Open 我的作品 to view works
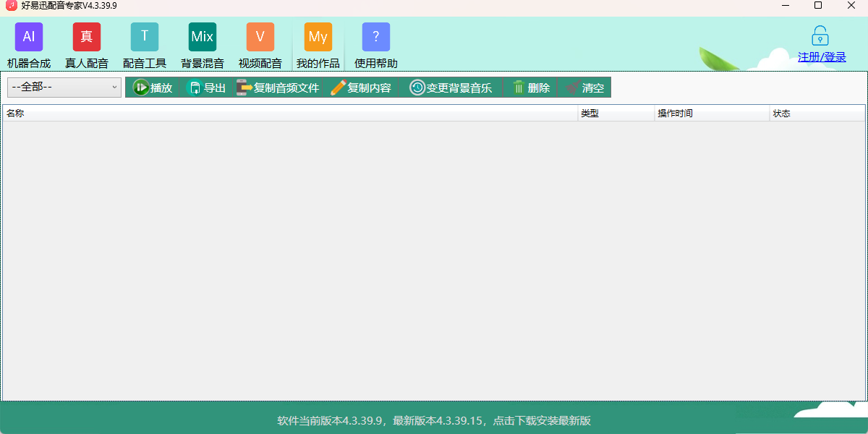This screenshot has width=868, height=434. coord(318,43)
